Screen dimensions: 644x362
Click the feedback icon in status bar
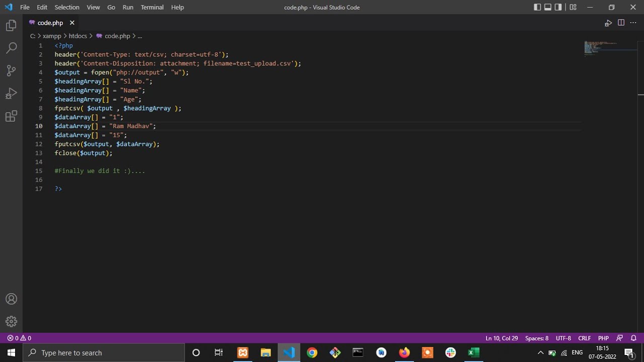pyautogui.click(x=619, y=338)
